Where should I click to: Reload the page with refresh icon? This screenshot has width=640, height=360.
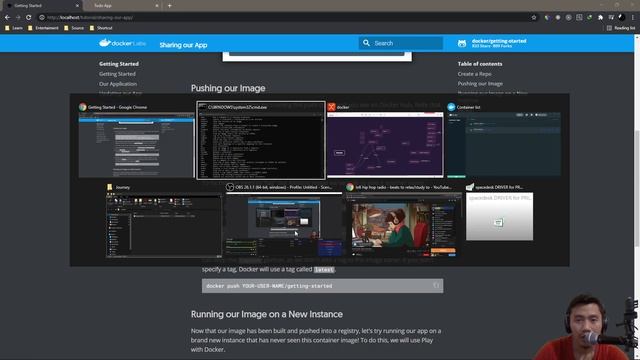point(29,18)
